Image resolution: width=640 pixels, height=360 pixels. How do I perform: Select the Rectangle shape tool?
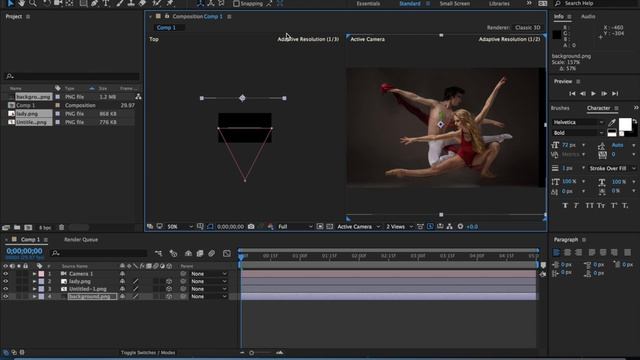pyautogui.click(x=83, y=3)
